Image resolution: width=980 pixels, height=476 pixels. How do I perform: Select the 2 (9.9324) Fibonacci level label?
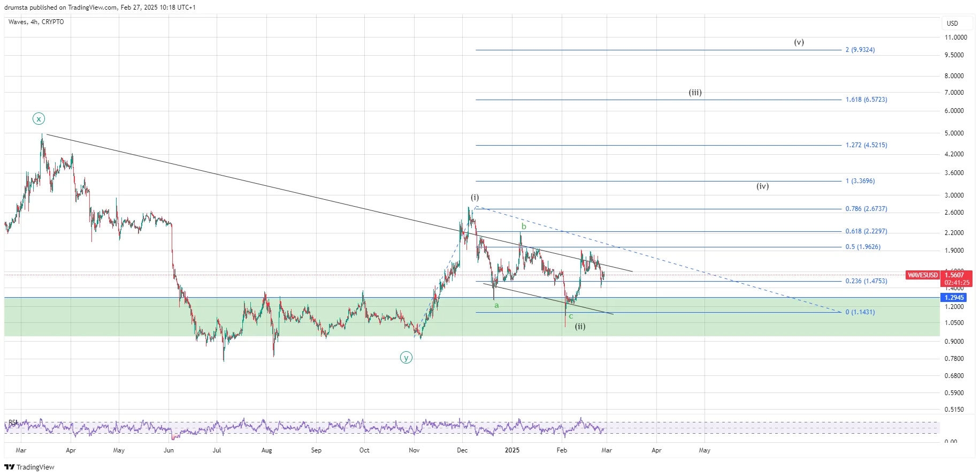[860, 50]
